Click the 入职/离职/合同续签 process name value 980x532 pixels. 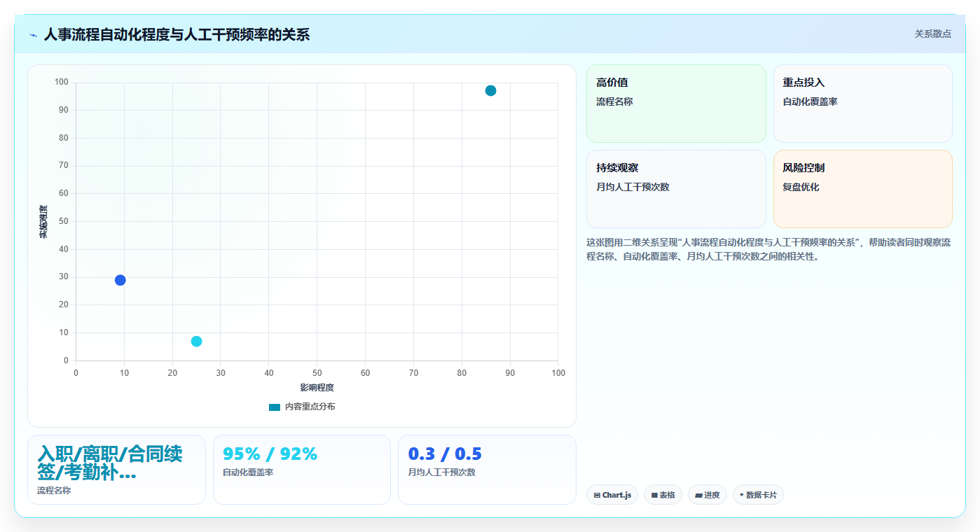110,463
